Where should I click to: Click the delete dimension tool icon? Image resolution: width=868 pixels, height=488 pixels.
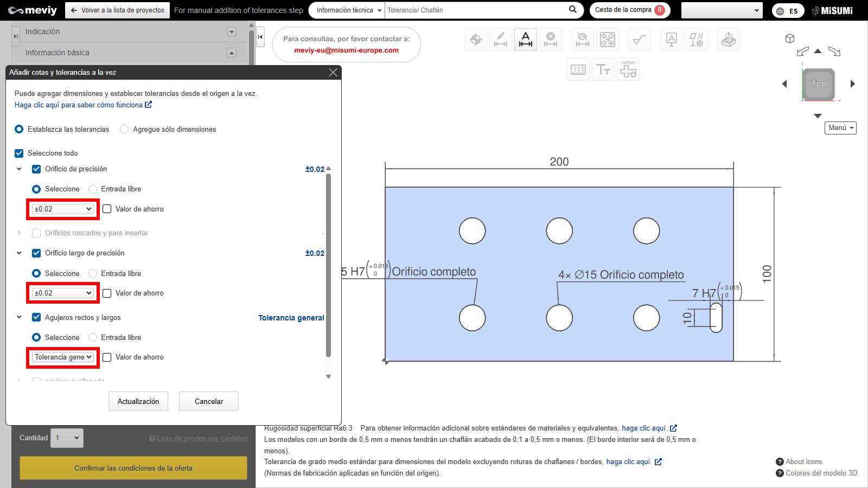[551, 40]
